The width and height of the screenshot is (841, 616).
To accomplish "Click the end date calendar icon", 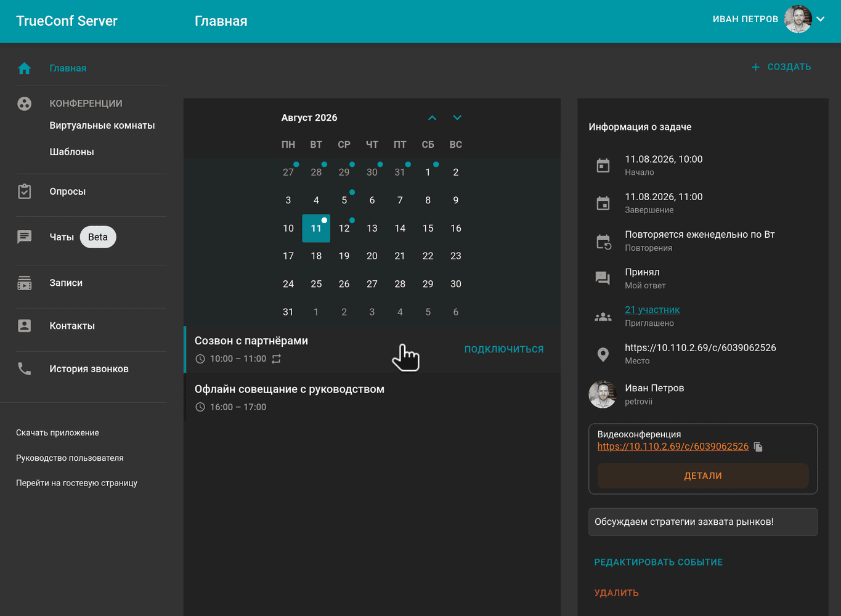I will pos(603,203).
